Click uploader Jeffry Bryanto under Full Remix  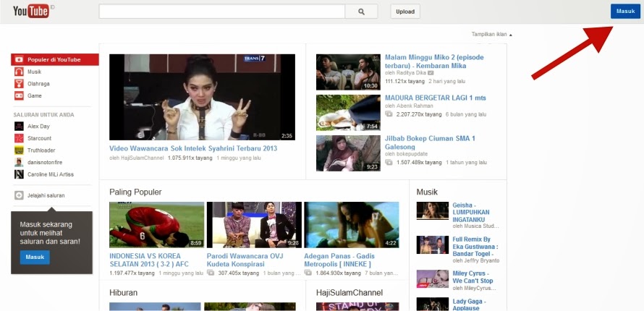coord(480,260)
